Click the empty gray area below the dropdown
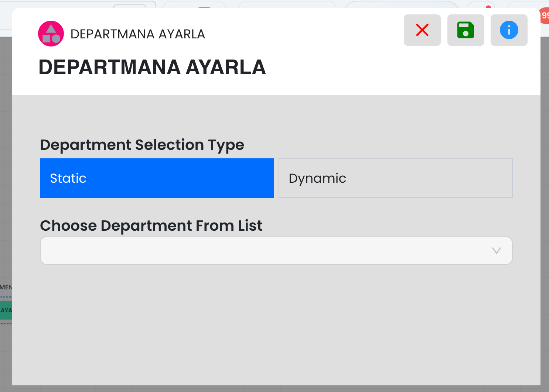This screenshot has height=392, width=549. pyautogui.click(x=276, y=325)
